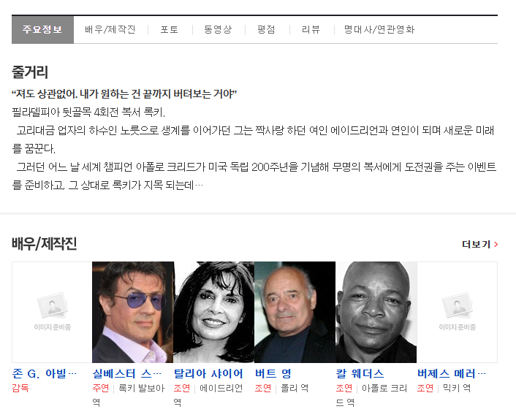Open 탈리아 샤이어's photo
The height and width of the screenshot is (420, 516).
pyautogui.click(x=214, y=312)
